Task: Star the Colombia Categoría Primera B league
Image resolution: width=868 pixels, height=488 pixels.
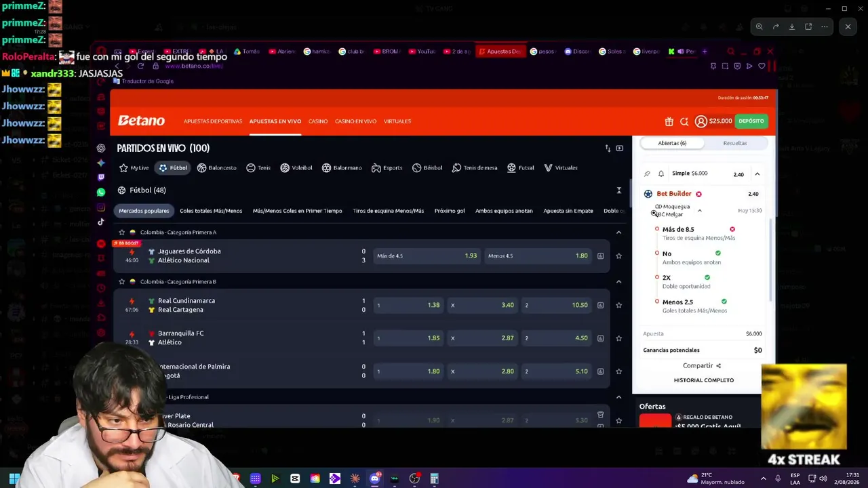Action: (x=122, y=282)
